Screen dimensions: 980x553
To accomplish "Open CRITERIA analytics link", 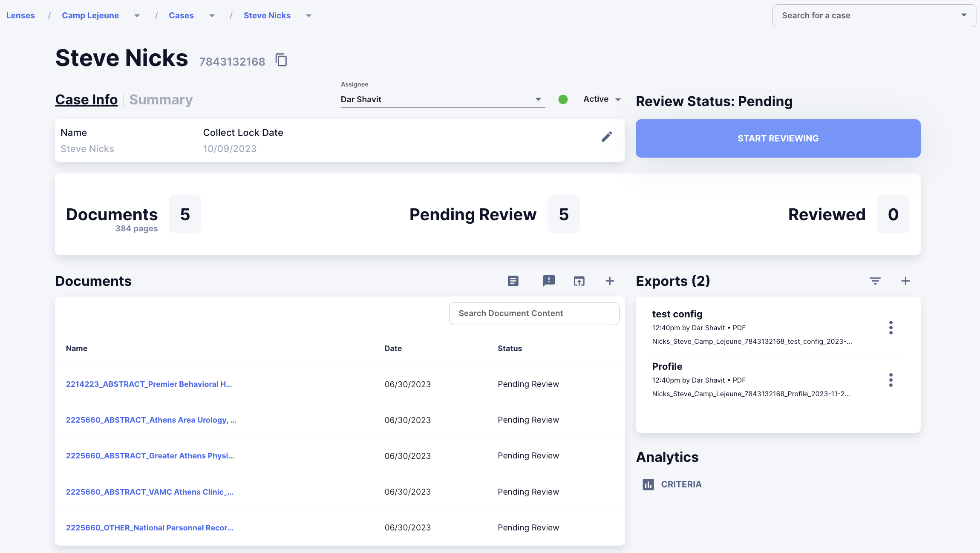I will pos(681,484).
